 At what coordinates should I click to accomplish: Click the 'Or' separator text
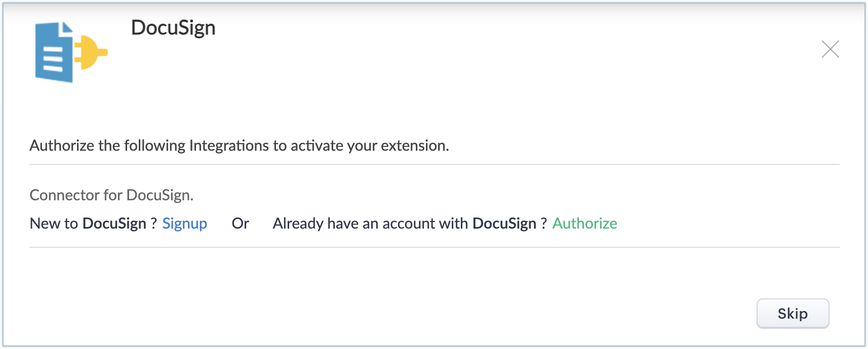(x=240, y=224)
